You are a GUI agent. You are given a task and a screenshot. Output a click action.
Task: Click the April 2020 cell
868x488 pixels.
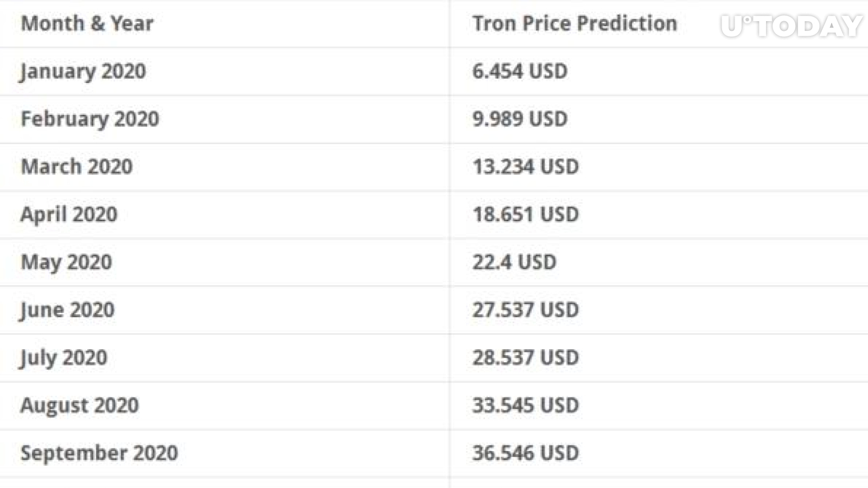(69, 215)
